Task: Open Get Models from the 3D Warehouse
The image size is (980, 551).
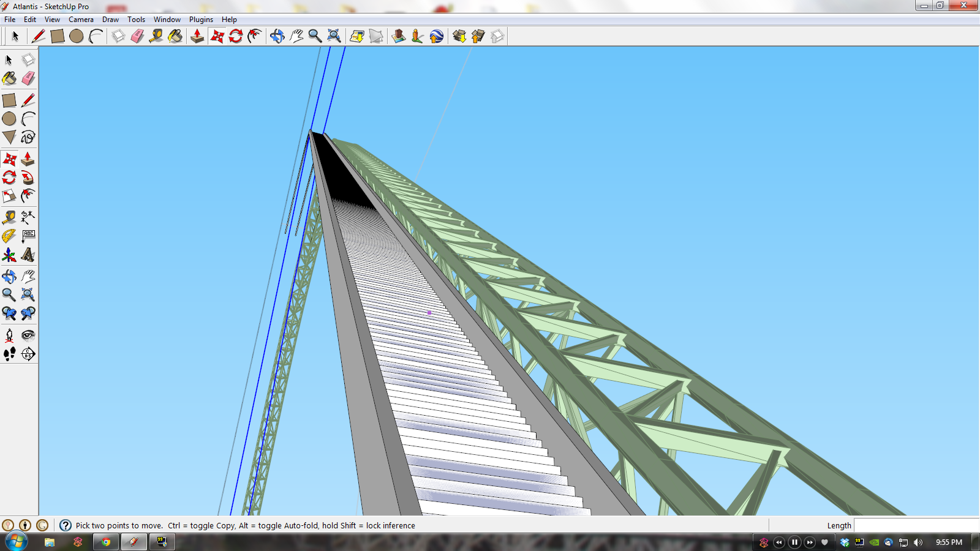Action: tap(459, 36)
